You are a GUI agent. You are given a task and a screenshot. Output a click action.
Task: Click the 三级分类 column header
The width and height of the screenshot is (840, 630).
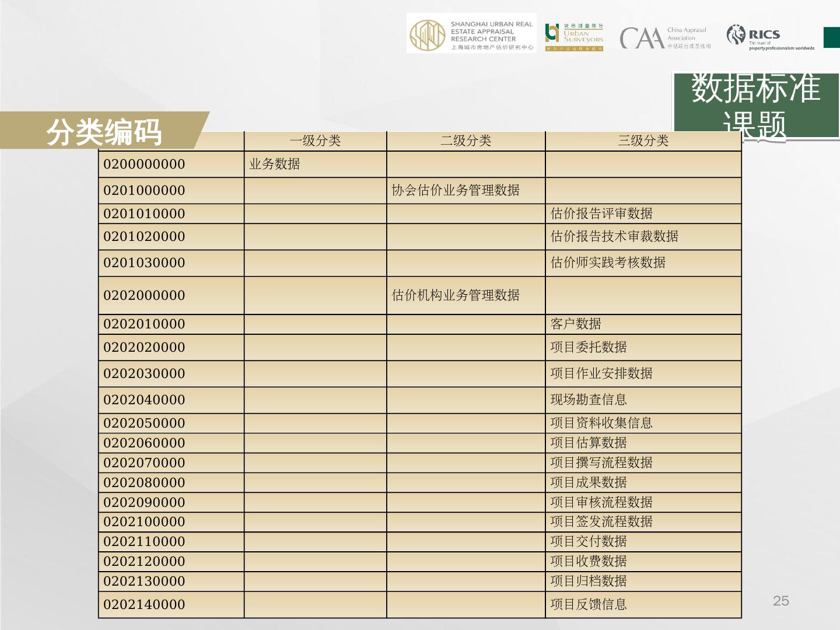(643, 141)
